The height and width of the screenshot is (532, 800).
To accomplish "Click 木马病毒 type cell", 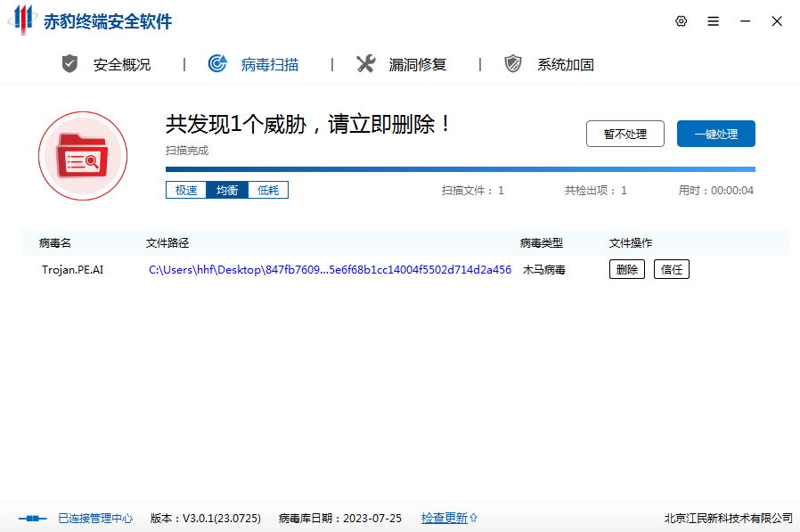I will [x=544, y=270].
